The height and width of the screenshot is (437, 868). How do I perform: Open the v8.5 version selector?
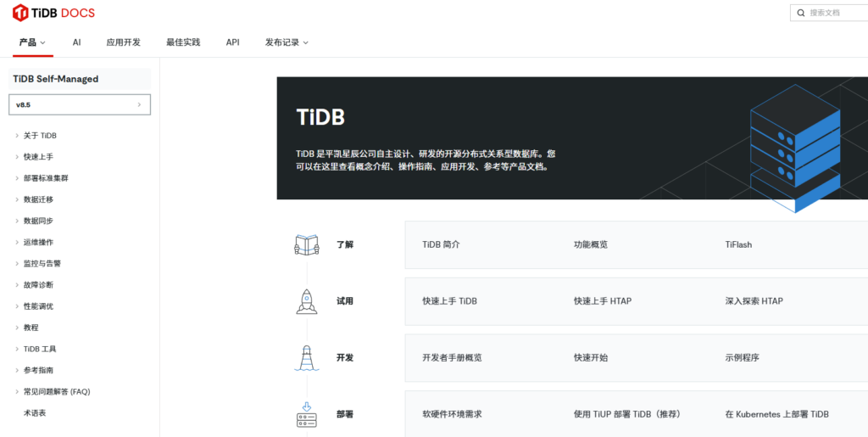click(x=80, y=104)
